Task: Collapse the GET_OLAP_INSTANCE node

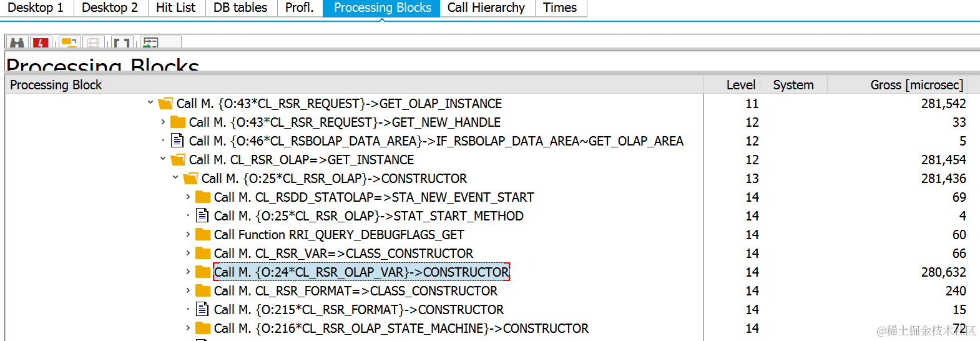Action: click(x=150, y=102)
